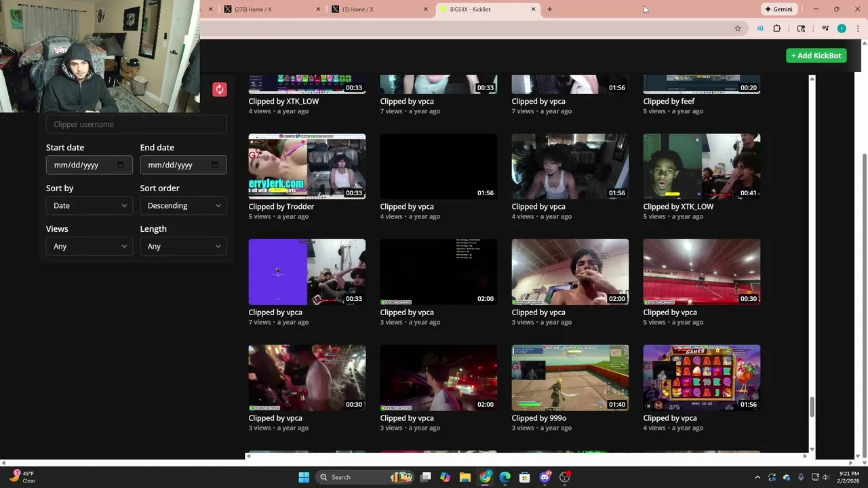868x488 pixels.
Task: Open Gemini from the Chrome title bar
Action: (x=778, y=9)
